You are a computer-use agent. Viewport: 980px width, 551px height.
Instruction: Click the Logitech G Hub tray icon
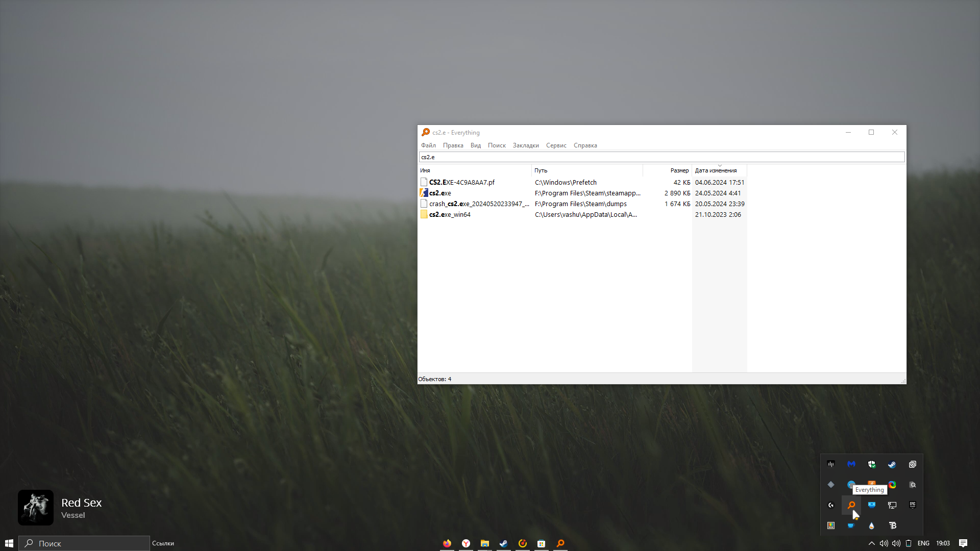click(830, 505)
